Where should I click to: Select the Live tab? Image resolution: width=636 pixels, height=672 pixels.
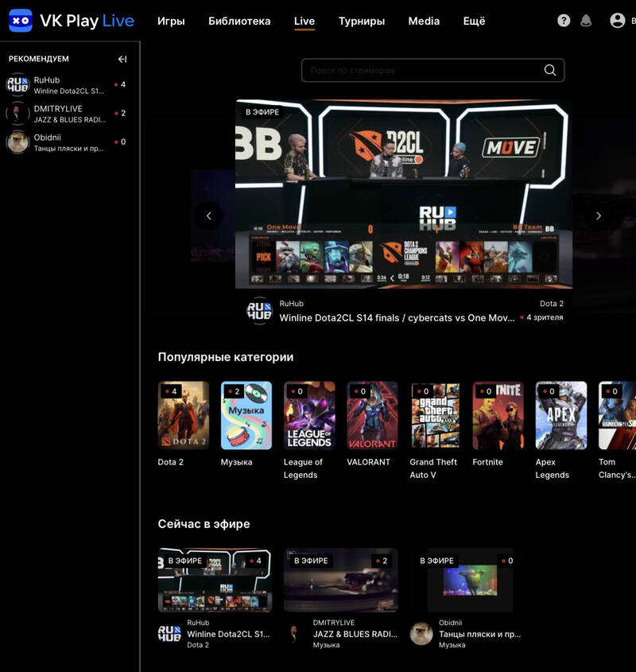pos(304,21)
